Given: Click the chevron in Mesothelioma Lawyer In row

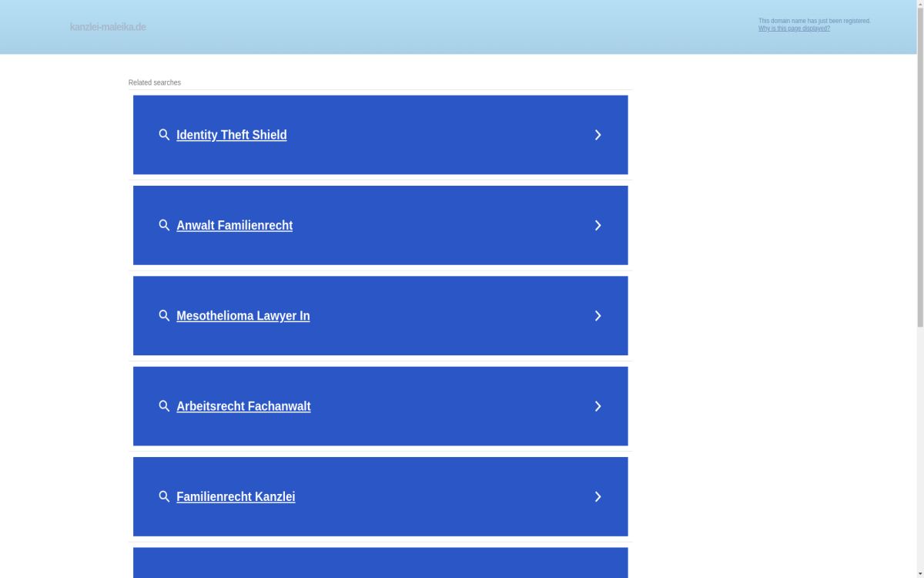Looking at the screenshot, I should pos(598,316).
